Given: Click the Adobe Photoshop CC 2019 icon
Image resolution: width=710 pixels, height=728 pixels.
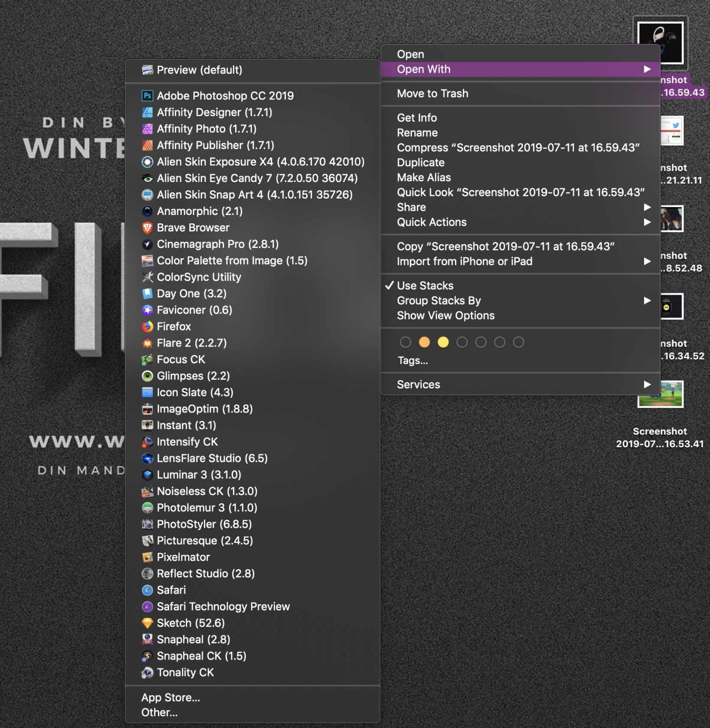Looking at the screenshot, I should pos(147,96).
